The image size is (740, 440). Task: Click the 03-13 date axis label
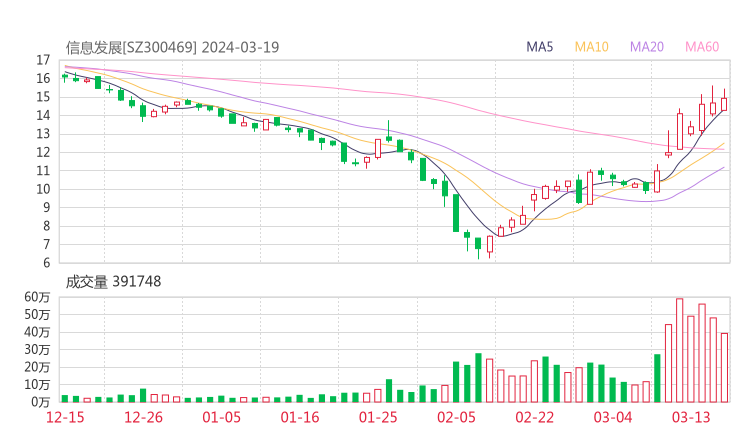tap(691, 417)
